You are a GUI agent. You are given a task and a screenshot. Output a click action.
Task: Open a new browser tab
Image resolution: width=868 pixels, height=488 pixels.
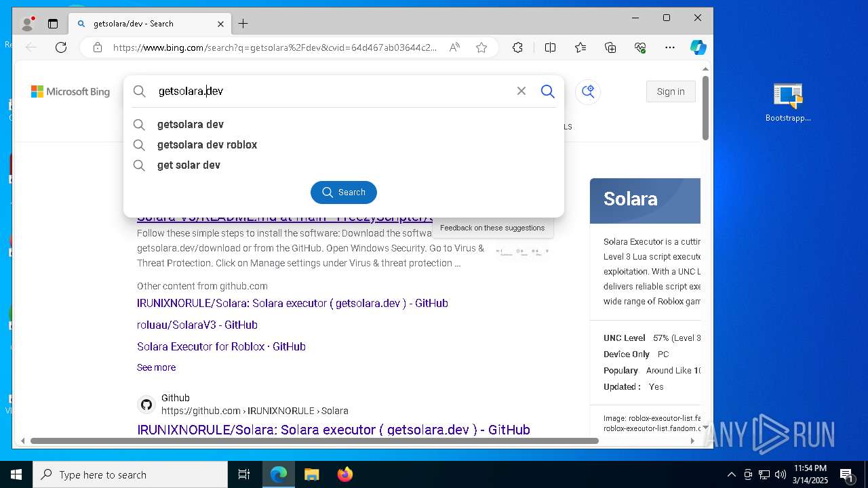click(243, 24)
